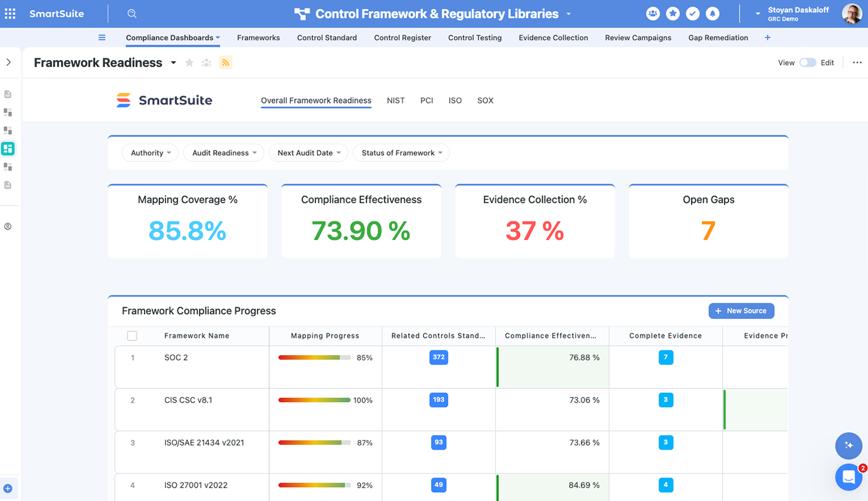Select the active green dashboard sidebar icon

8,149
